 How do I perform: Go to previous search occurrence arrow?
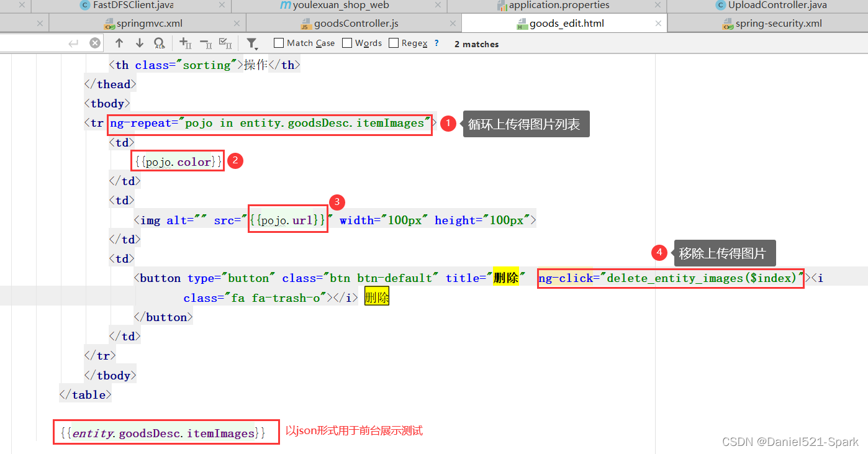click(x=119, y=43)
